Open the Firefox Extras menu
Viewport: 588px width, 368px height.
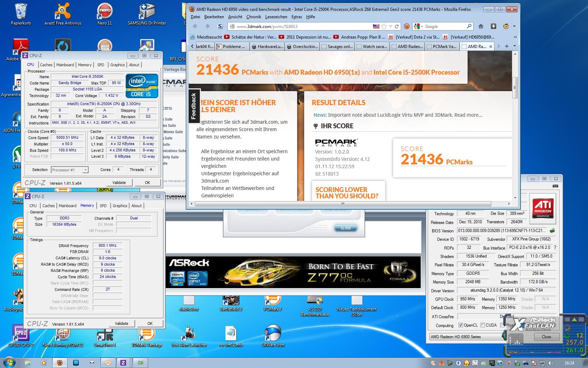click(296, 16)
